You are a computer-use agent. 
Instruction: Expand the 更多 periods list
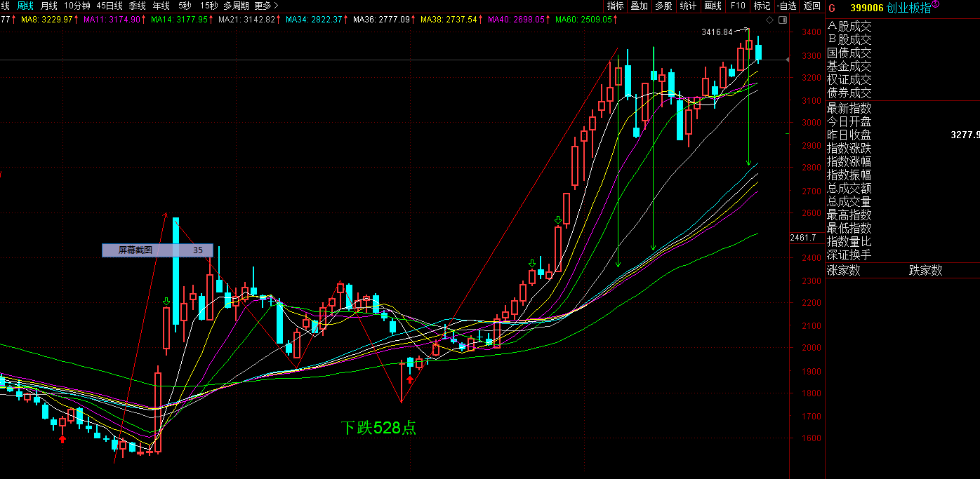tap(267, 6)
